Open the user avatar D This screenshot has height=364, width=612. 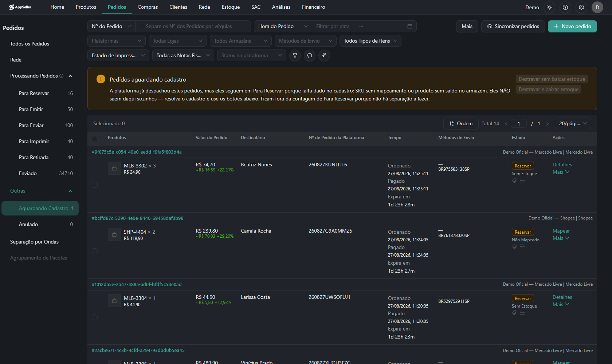click(x=597, y=7)
